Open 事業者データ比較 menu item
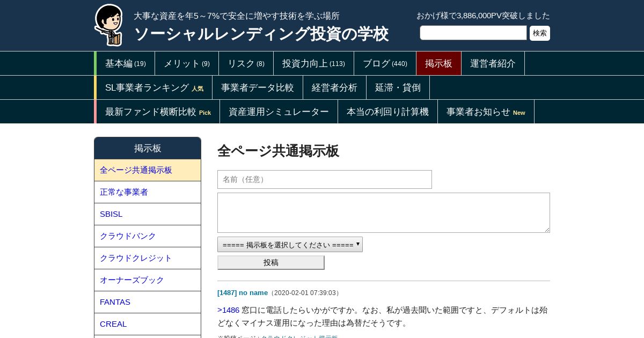 coord(258,87)
